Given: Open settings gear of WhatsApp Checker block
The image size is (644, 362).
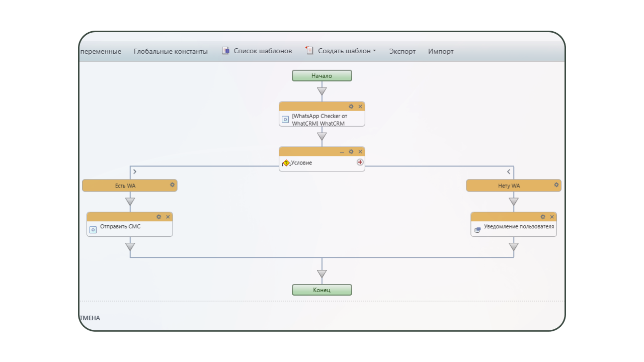Looking at the screenshot, I should coord(351,107).
